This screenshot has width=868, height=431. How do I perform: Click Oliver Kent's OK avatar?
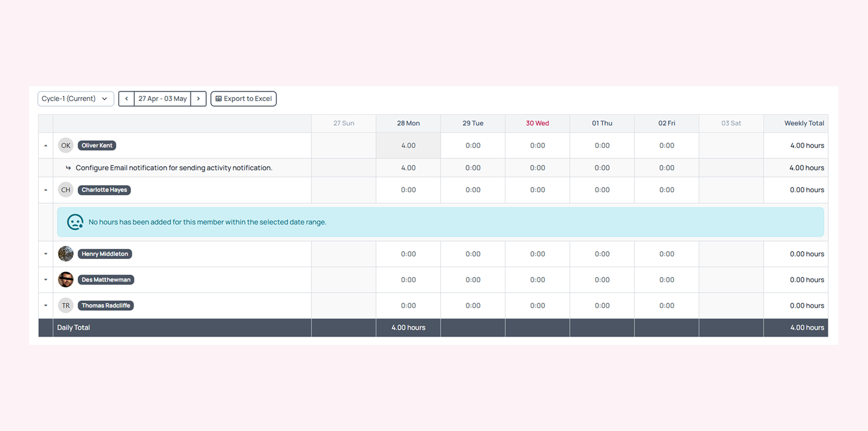pyautogui.click(x=66, y=145)
